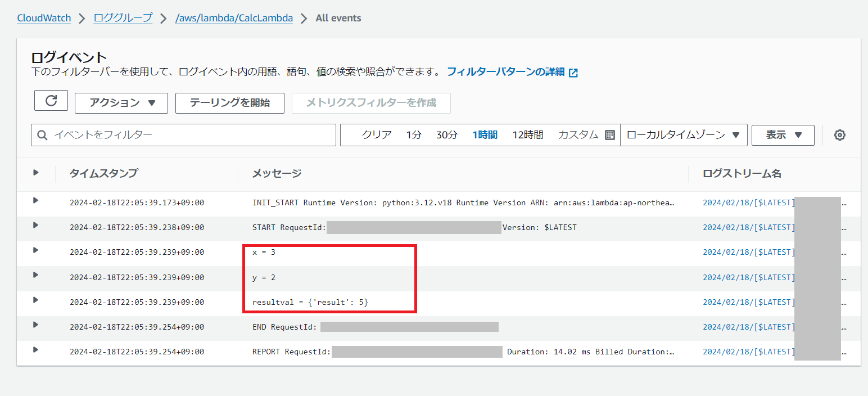Image resolution: width=868 pixels, height=396 pixels.
Task: Expand the 'x = 3' log event row
Action: point(35,250)
